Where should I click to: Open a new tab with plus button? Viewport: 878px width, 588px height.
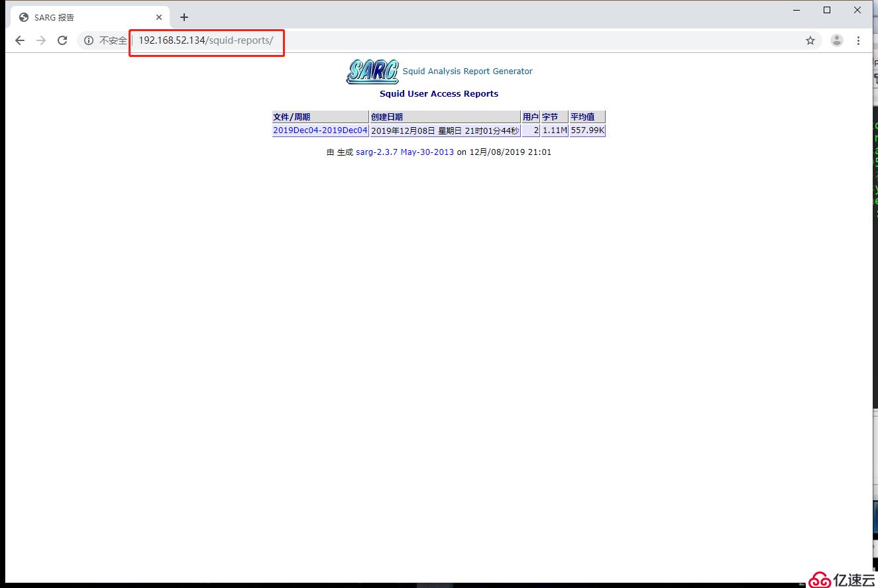pyautogui.click(x=184, y=17)
